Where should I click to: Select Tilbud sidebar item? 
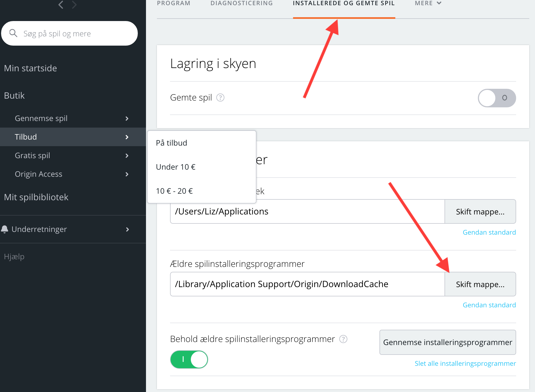coord(73,137)
